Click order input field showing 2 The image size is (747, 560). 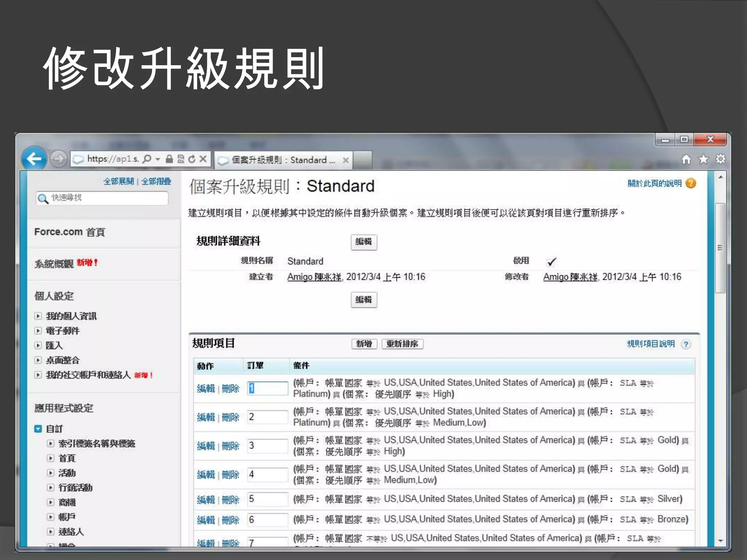[x=268, y=417]
